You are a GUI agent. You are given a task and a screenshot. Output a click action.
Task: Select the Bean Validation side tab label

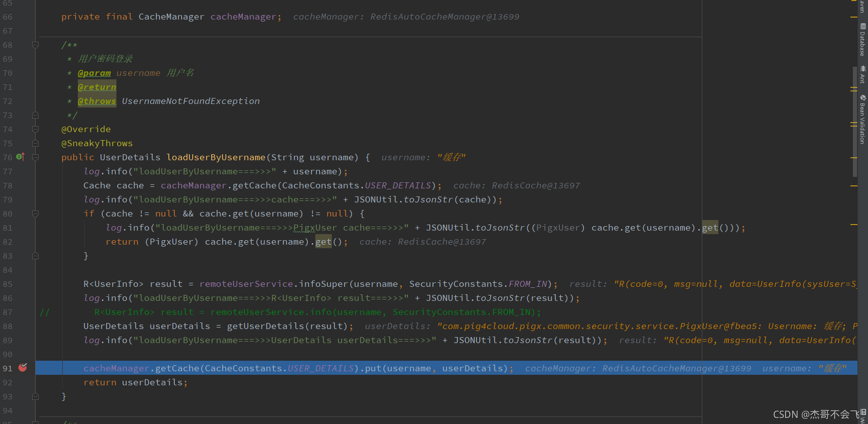(x=863, y=123)
